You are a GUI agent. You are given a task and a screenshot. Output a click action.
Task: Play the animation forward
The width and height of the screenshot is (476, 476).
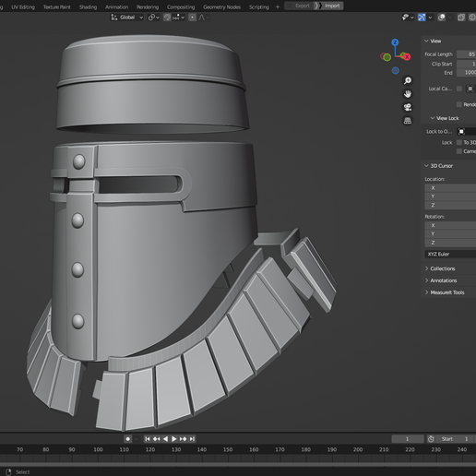[174, 439]
